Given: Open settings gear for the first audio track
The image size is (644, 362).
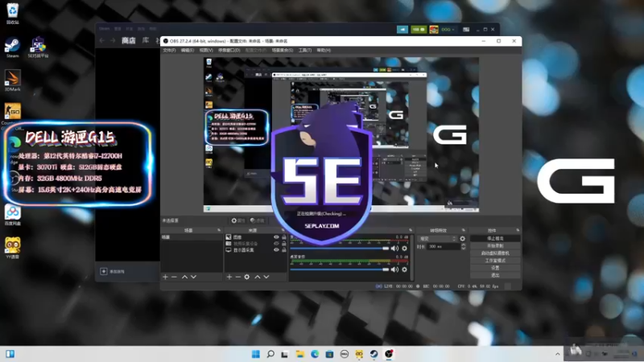Looking at the screenshot, I should point(405,249).
